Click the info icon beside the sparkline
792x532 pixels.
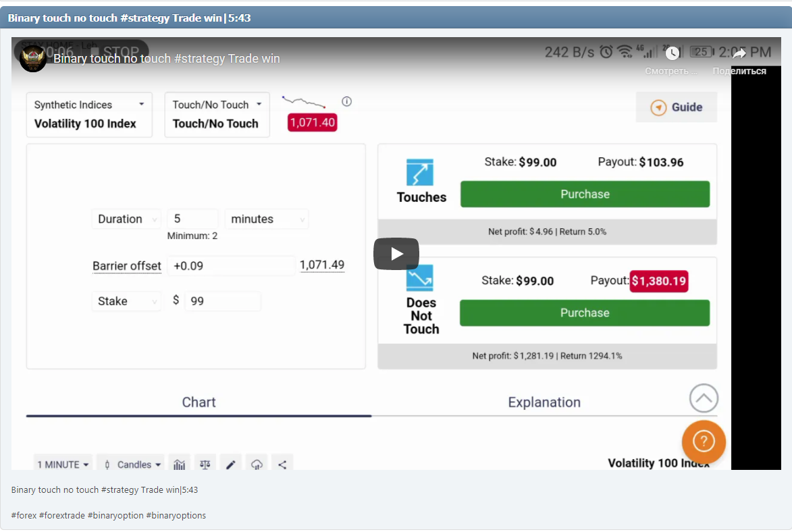click(x=347, y=102)
